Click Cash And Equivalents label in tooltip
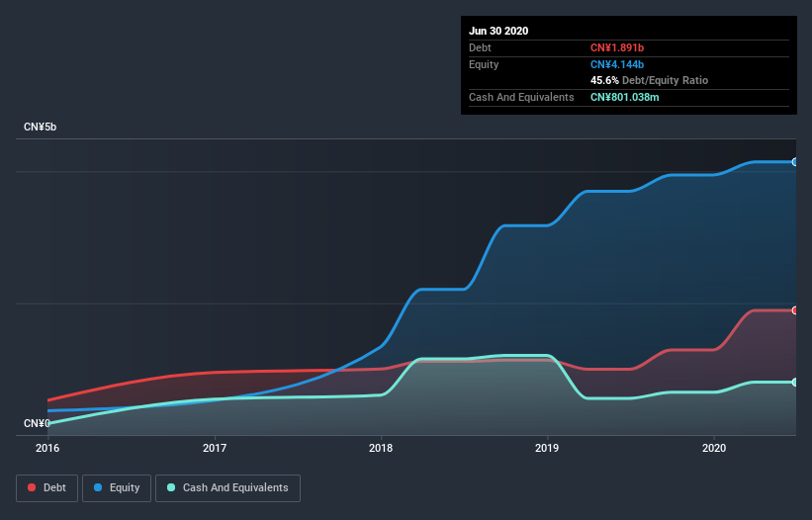Screen dimensions: 812x520 pyautogui.click(x=521, y=97)
